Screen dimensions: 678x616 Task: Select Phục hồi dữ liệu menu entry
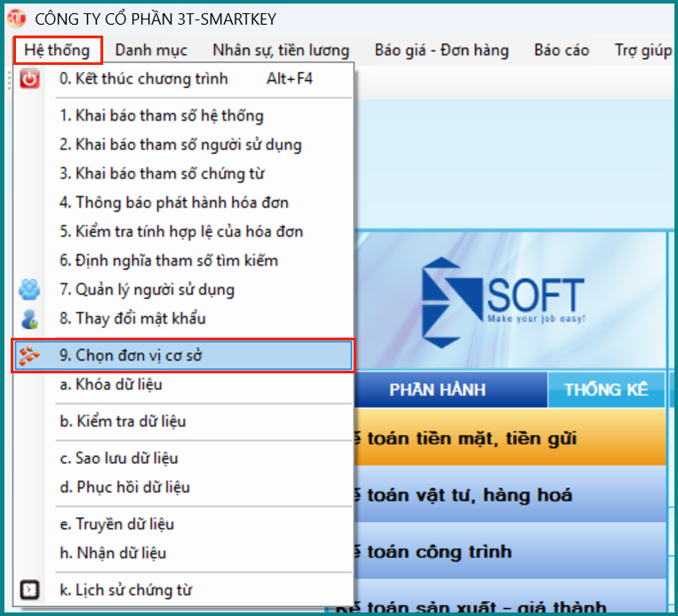[124, 487]
